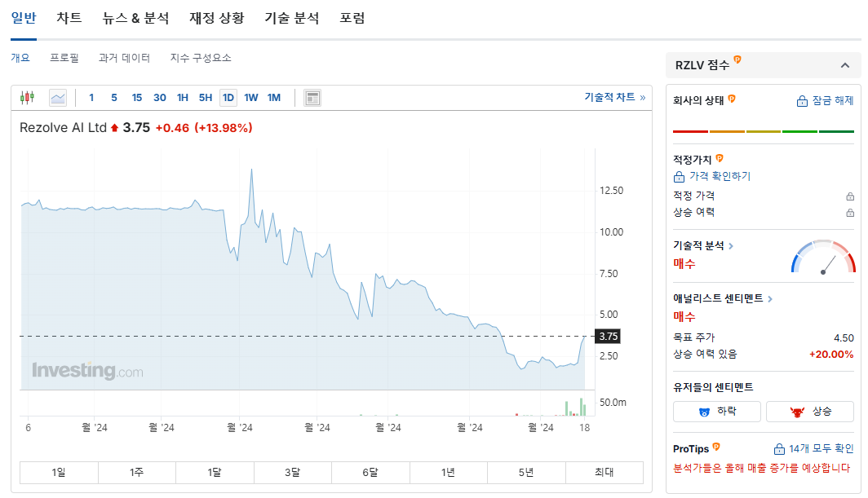Open 기술적 분석 section arrow

pyautogui.click(x=731, y=245)
